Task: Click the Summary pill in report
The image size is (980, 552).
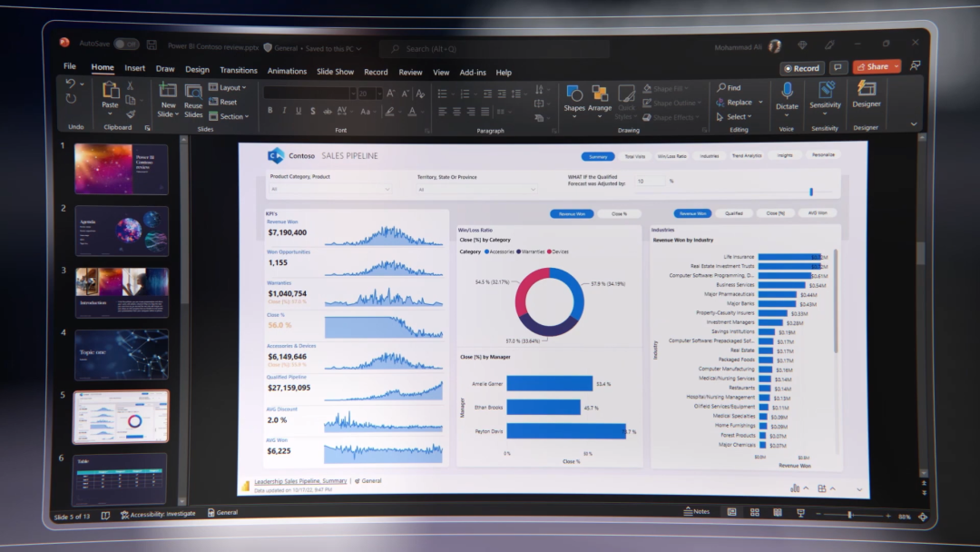Action: tap(598, 156)
